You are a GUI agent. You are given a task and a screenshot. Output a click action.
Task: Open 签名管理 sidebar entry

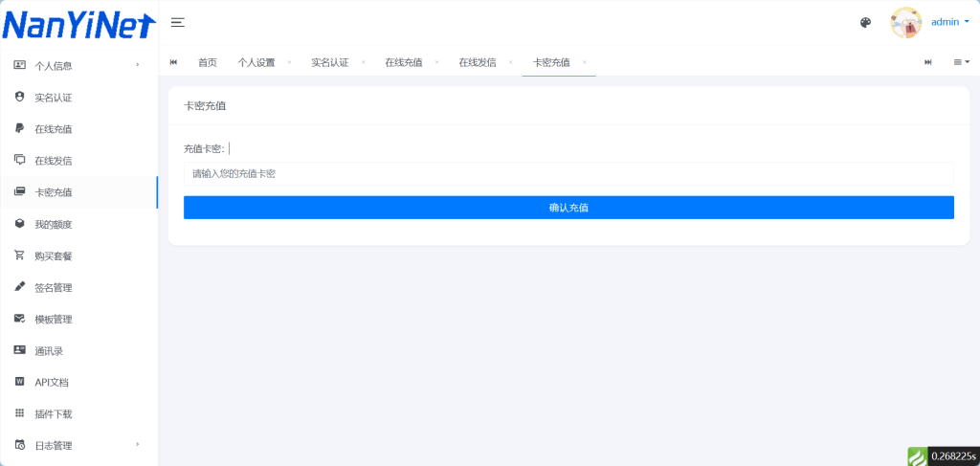tap(54, 288)
